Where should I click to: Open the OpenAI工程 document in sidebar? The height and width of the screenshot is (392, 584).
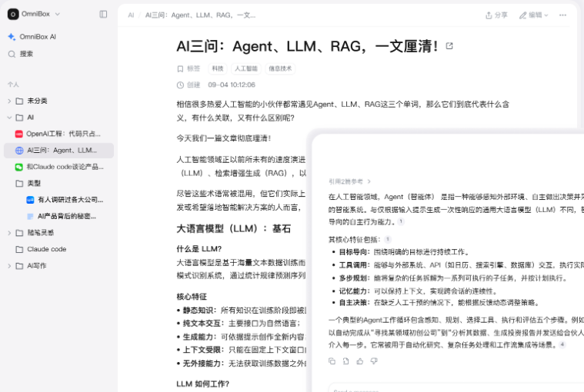[62, 134]
